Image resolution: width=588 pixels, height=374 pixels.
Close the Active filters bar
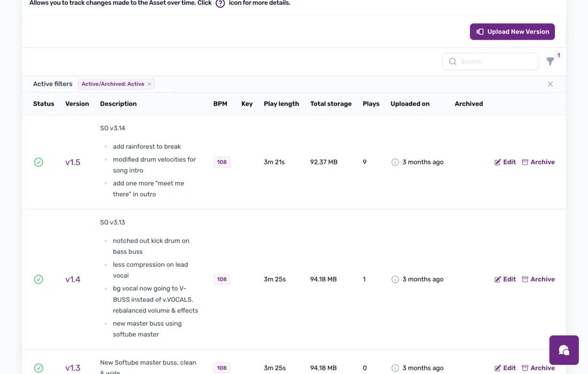point(550,84)
